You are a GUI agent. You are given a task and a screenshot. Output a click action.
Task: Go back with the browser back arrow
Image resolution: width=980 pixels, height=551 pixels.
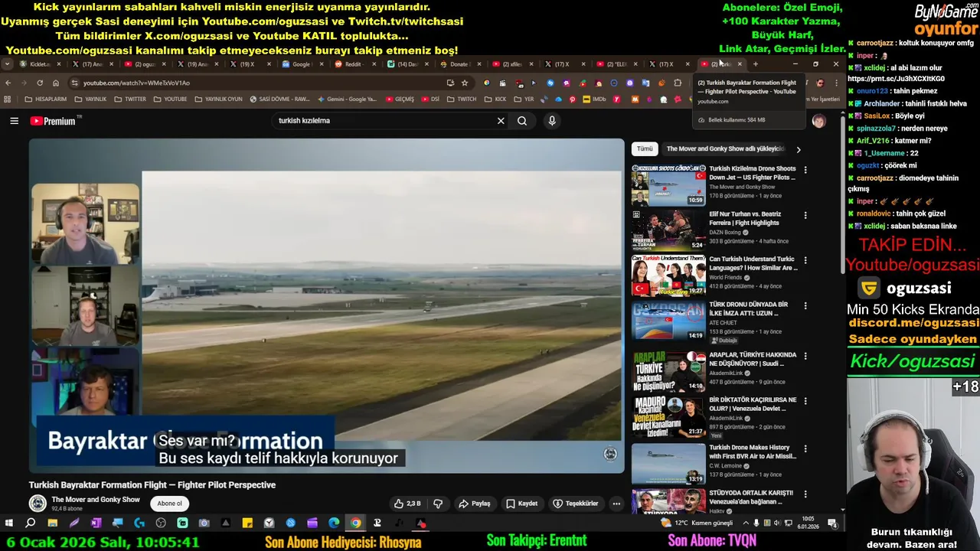coord(8,83)
